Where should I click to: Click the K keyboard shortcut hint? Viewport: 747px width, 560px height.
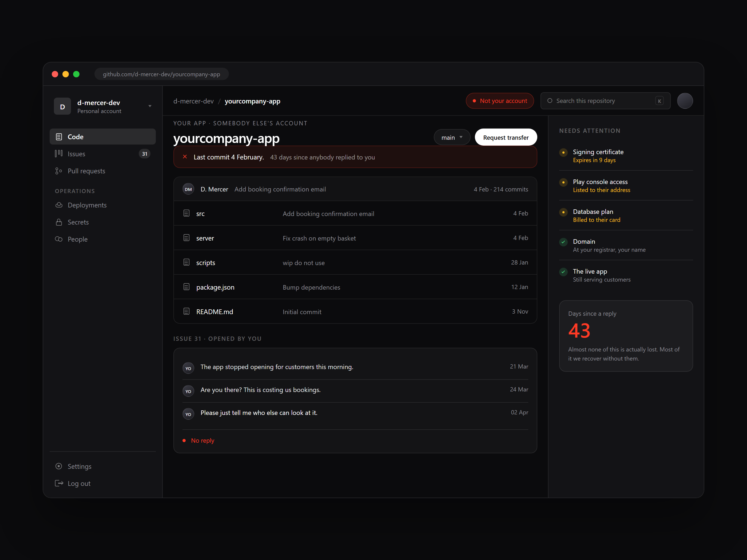click(x=659, y=101)
